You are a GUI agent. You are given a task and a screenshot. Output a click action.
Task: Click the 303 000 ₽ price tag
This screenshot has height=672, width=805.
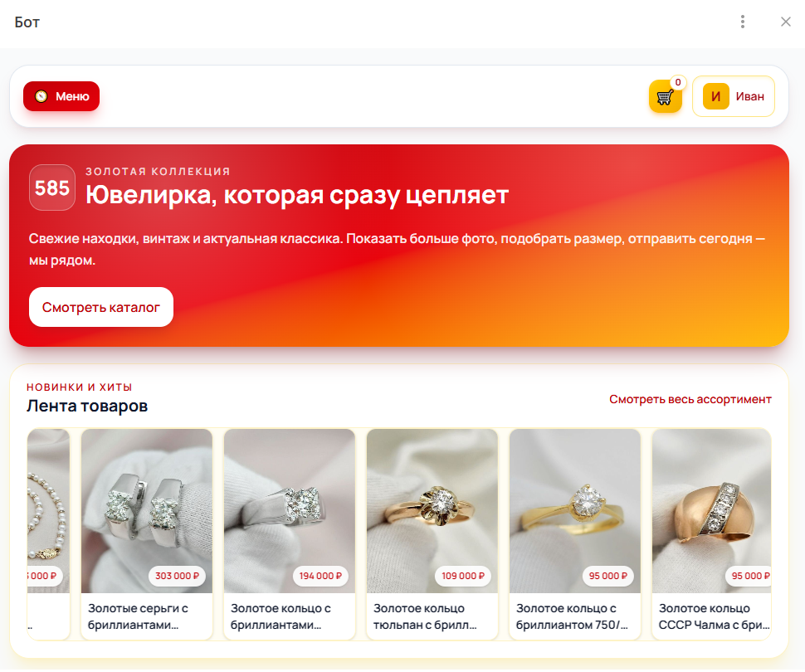point(177,576)
